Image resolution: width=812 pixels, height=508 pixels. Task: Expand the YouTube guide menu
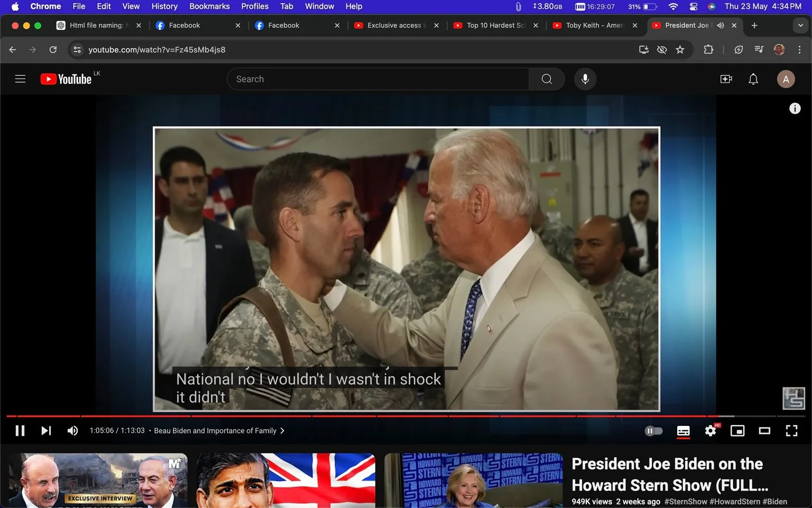click(x=20, y=78)
